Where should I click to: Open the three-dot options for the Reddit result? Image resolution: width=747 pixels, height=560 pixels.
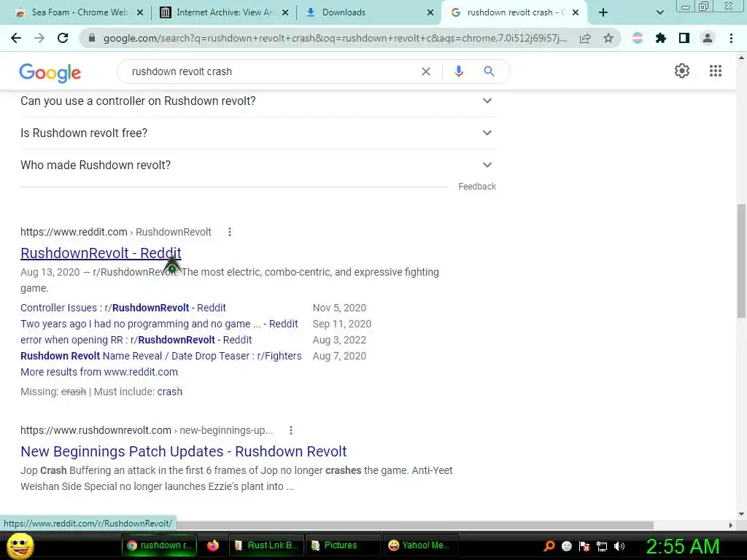coord(230,232)
